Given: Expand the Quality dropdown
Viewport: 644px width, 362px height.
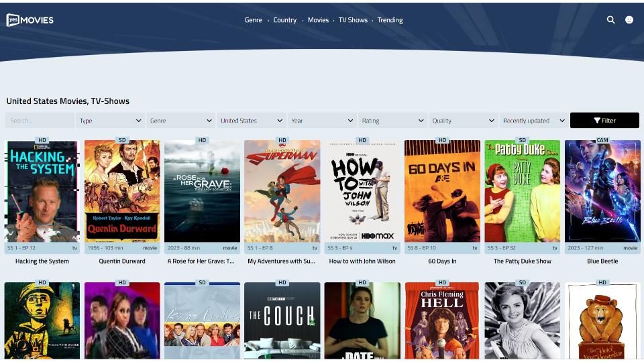Looking at the screenshot, I should click(x=464, y=121).
